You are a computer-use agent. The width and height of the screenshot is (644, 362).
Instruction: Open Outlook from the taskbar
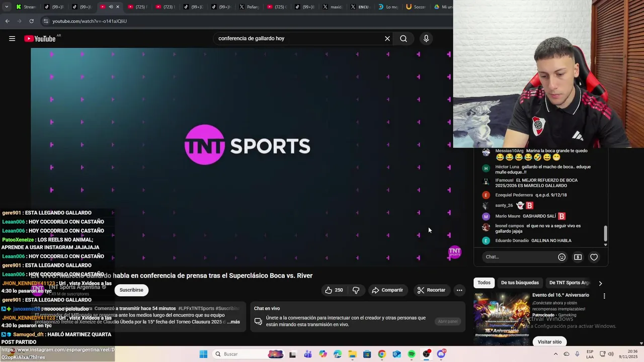coord(397,354)
